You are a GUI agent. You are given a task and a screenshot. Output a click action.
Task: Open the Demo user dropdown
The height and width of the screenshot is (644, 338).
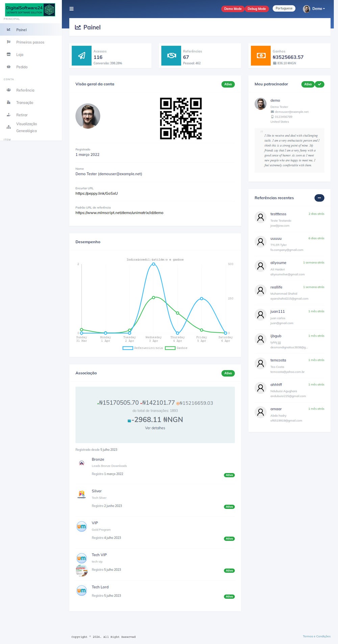pyautogui.click(x=314, y=9)
